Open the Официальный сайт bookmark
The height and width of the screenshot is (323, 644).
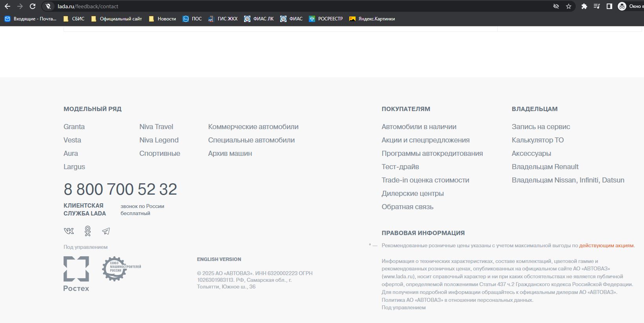click(x=116, y=19)
